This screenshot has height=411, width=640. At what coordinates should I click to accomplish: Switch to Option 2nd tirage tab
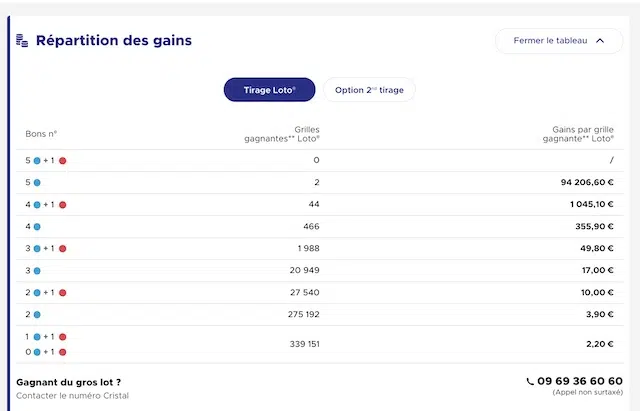pyautogui.click(x=369, y=90)
